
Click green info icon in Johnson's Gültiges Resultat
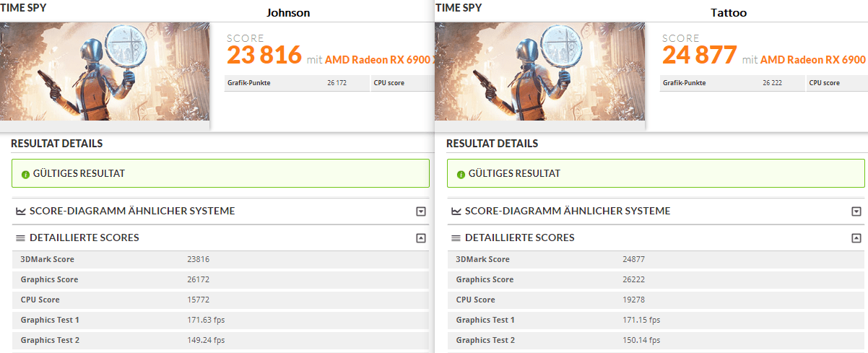[25, 174]
